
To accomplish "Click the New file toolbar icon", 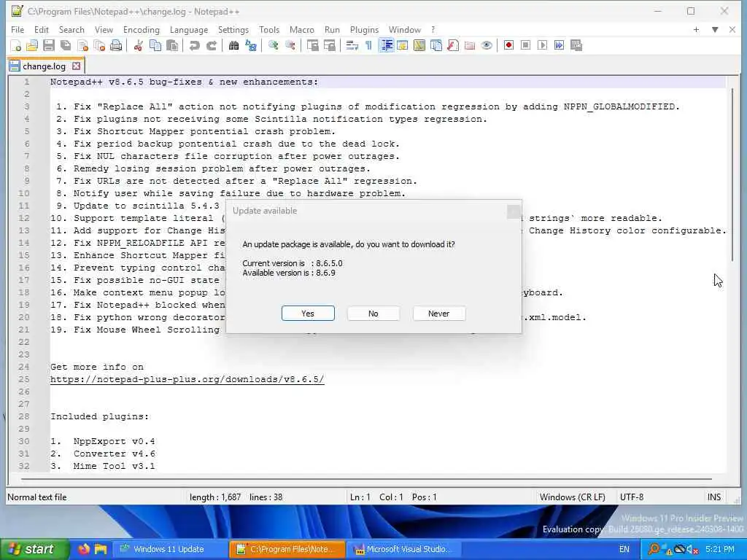I will (15, 46).
